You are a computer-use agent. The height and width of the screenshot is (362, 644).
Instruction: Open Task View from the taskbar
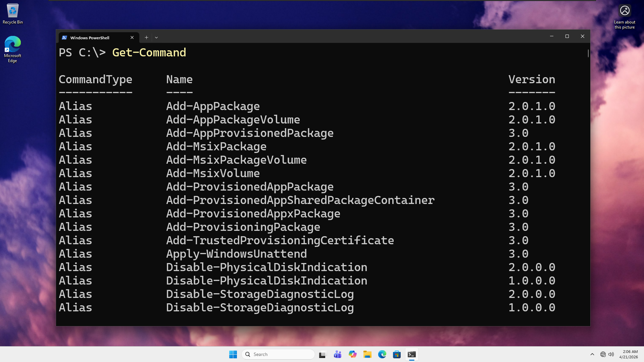[323, 354]
